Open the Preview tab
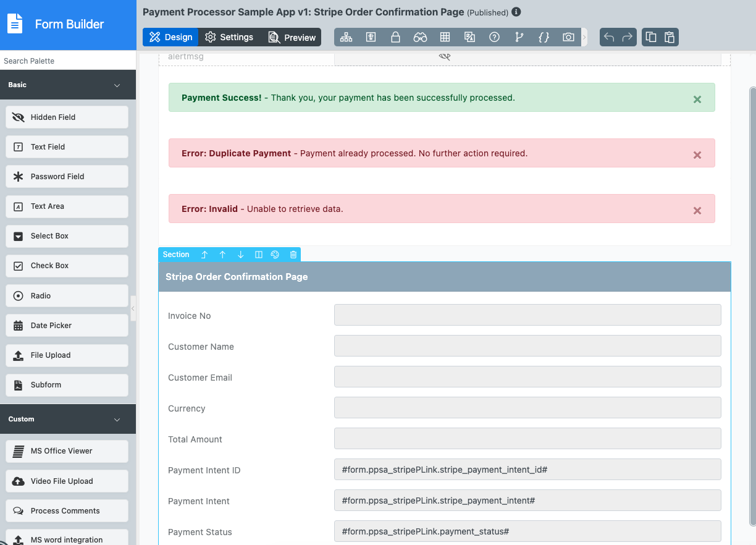 (292, 37)
